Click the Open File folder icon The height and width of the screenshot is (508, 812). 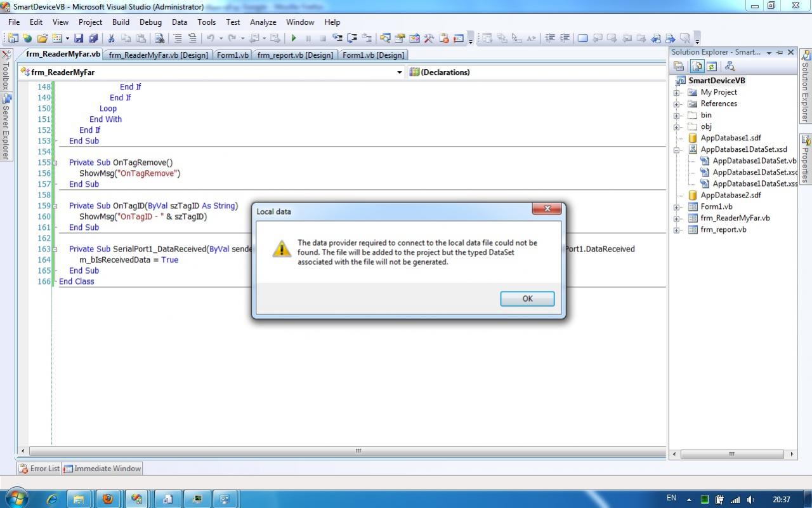[43, 38]
